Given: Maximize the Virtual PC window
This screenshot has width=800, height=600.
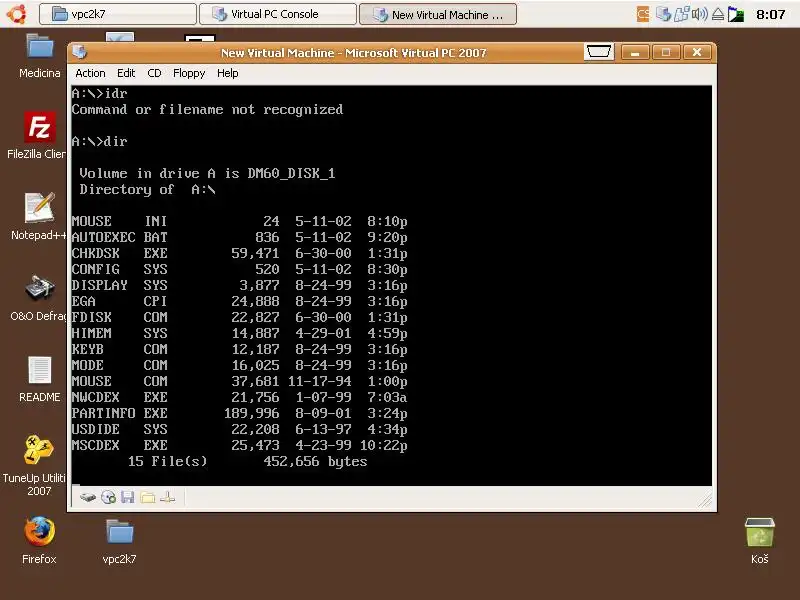Looking at the screenshot, I should tap(665, 52).
